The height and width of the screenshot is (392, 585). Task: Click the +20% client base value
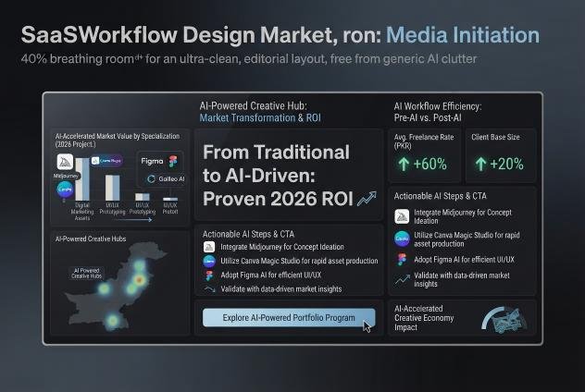pyautogui.click(x=506, y=164)
